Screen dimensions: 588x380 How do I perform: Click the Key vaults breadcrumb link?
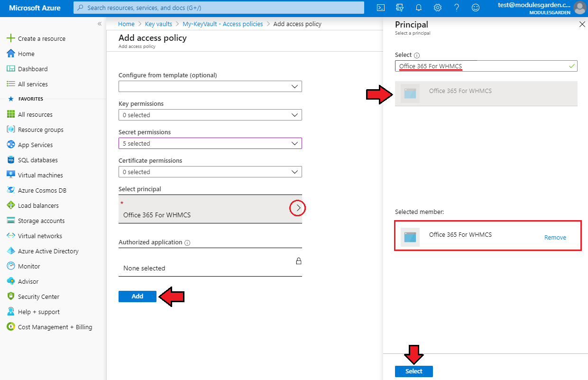coord(158,24)
